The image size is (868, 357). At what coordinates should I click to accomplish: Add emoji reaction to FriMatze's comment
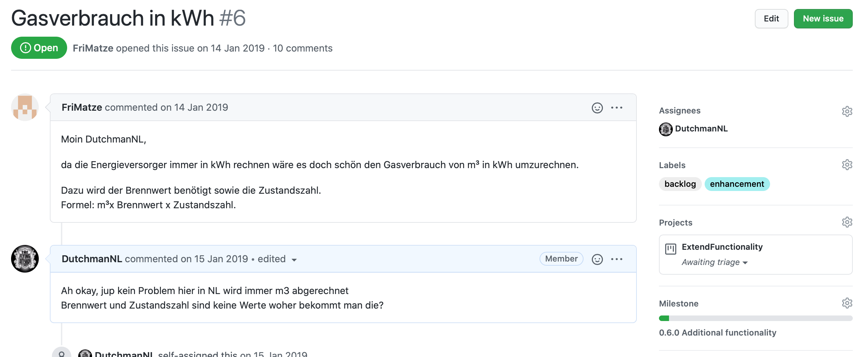pyautogui.click(x=597, y=108)
